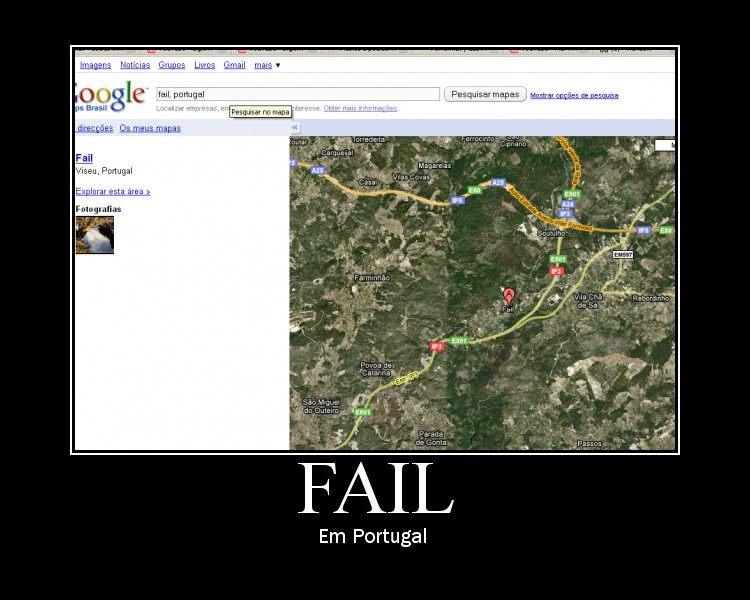Open the 'mais' dropdown menu
Image resolution: width=750 pixels, height=600 pixels.
coord(267,65)
